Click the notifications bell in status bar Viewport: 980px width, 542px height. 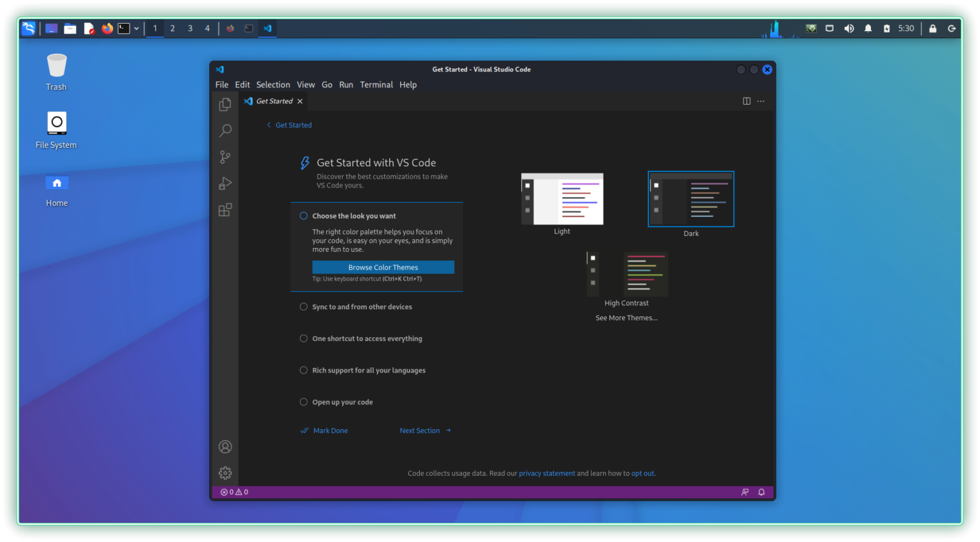coord(761,492)
